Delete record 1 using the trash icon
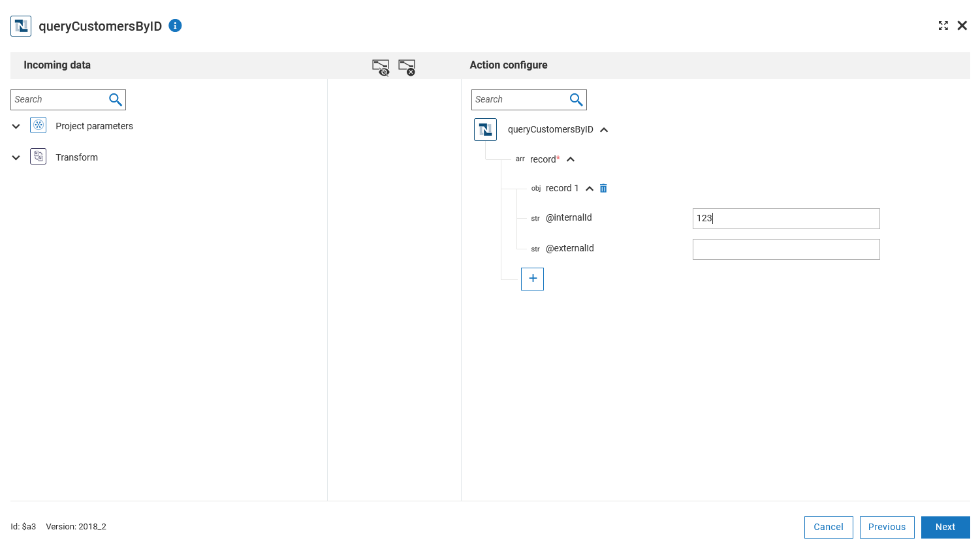Screen dimensions: 980x549 (x=603, y=188)
